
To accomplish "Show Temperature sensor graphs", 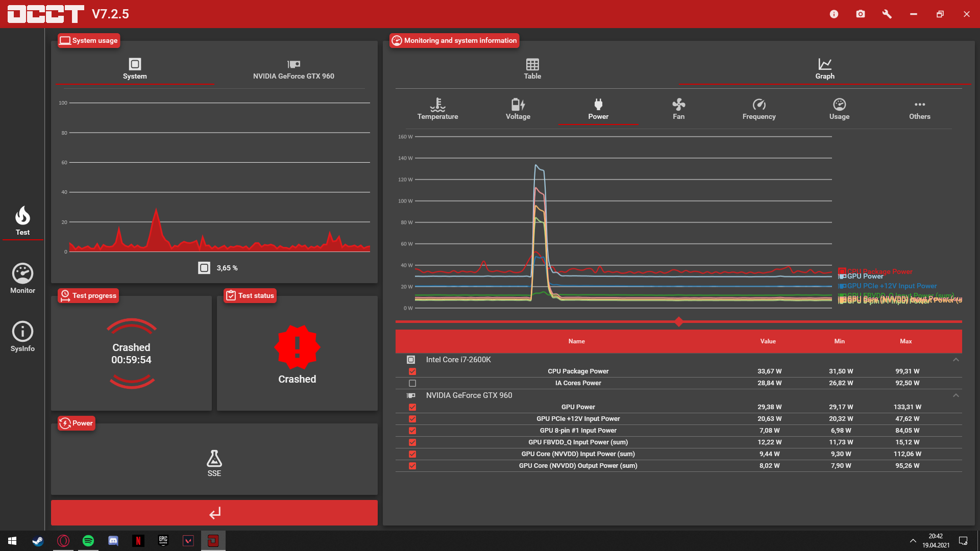I will click(x=437, y=109).
